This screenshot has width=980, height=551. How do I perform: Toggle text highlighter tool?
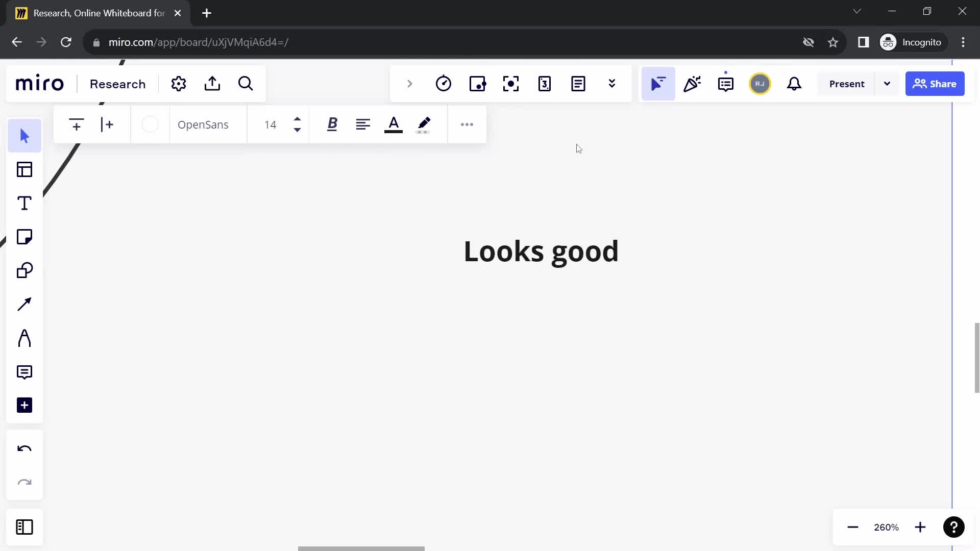click(x=425, y=124)
